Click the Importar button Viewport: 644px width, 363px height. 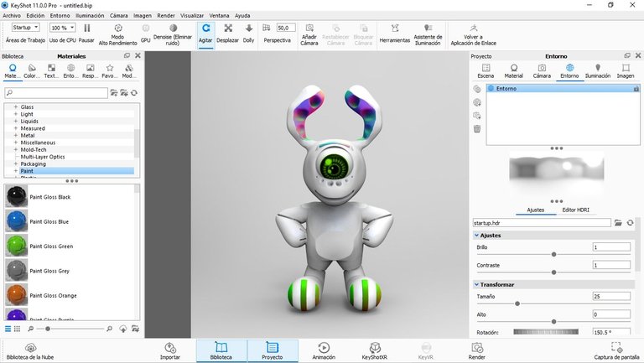170,351
